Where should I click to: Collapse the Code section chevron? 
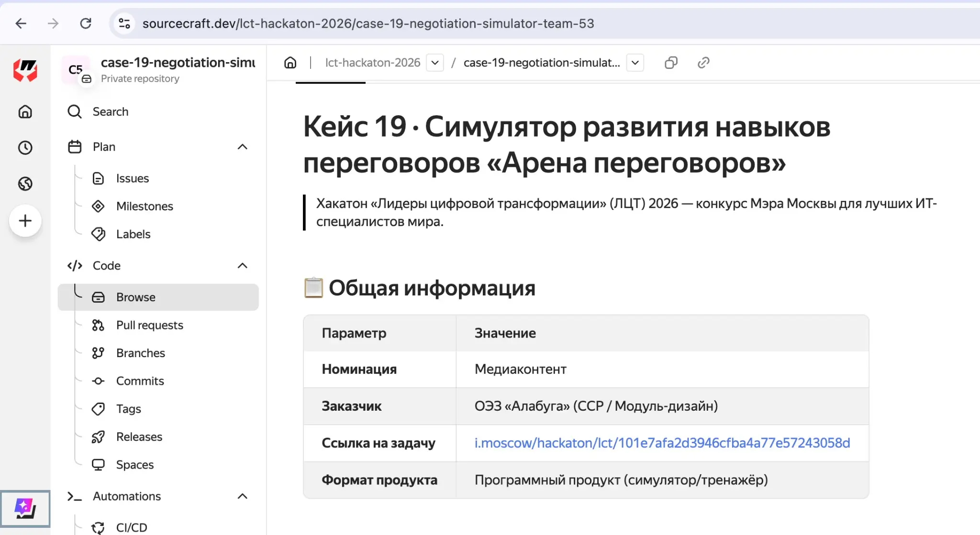243,265
